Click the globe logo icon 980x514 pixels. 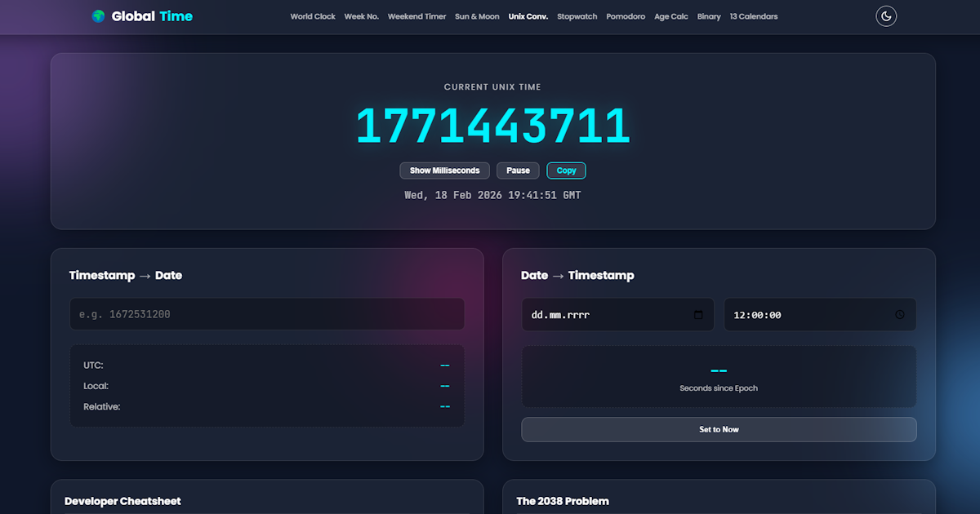pyautogui.click(x=98, y=16)
